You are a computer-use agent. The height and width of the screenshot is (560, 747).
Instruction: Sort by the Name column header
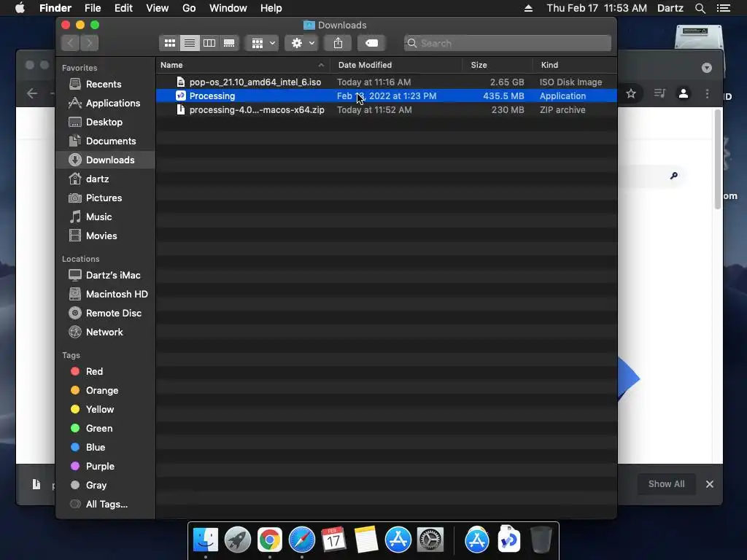point(243,65)
